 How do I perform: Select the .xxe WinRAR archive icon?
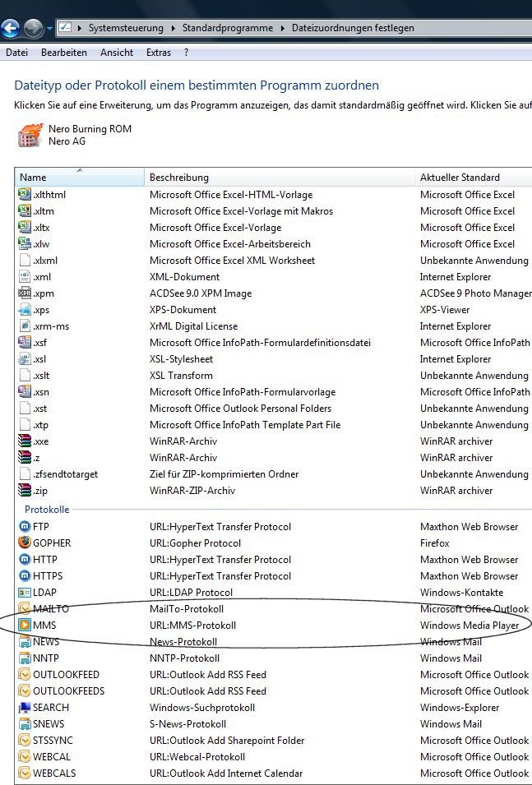click(x=25, y=441)
